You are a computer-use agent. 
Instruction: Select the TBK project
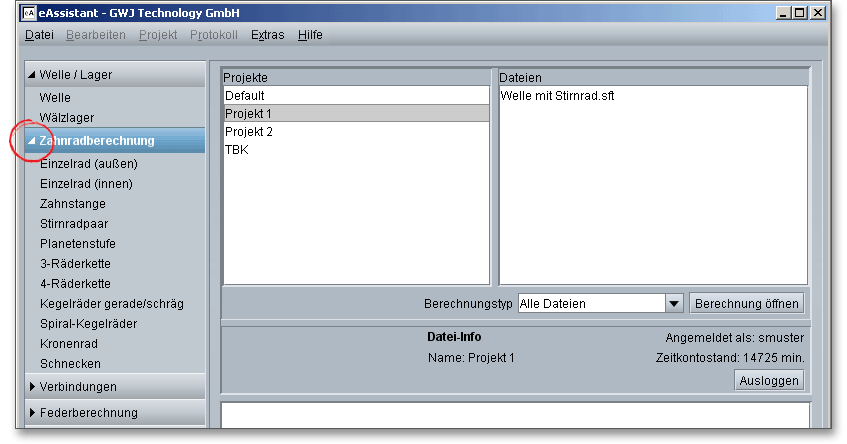click(x=237, y=150)
